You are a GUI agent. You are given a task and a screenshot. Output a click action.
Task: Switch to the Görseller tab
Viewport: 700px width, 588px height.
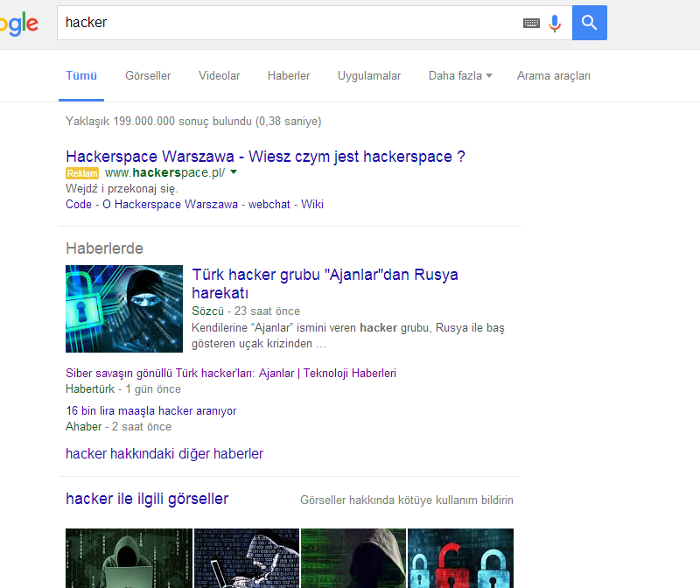click(x=148, y=76)
